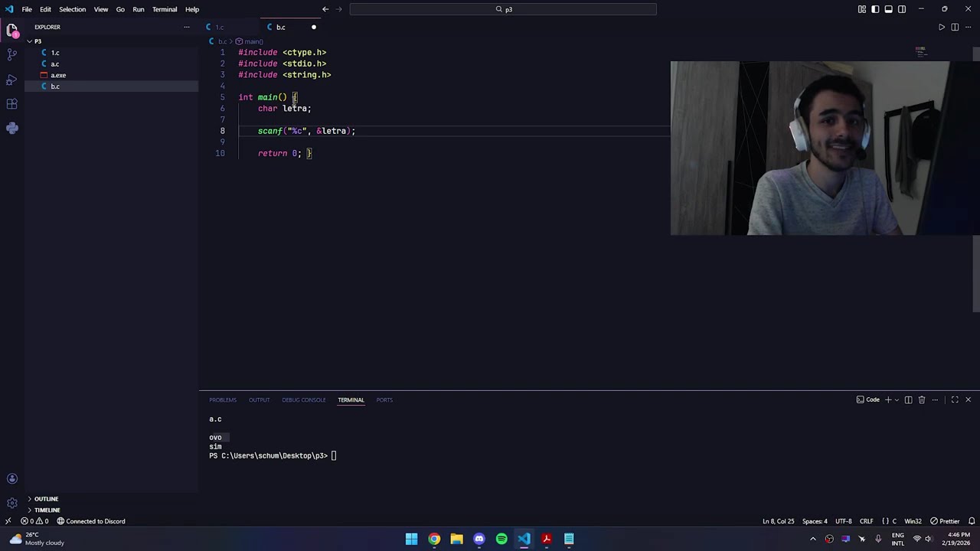Open the Accounts icon in activity bar
Image resolution: width=980 pixels, height=551 pixels.
[11, 479]
